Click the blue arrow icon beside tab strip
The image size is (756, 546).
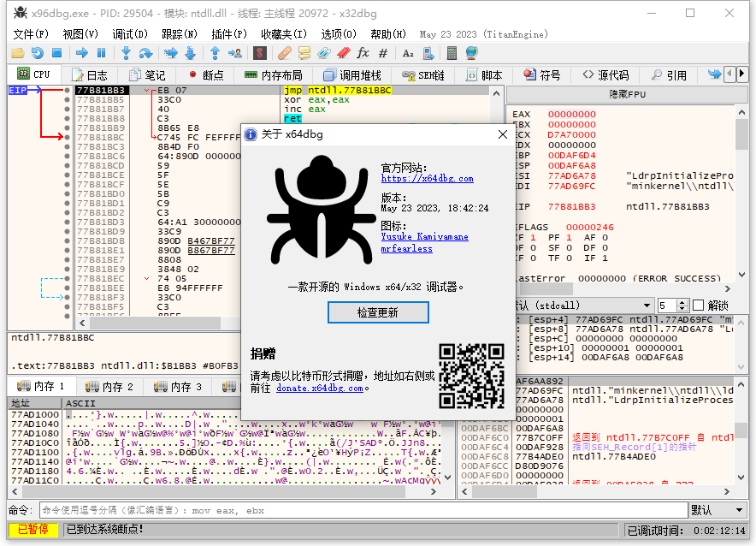(x=714, y=74)
